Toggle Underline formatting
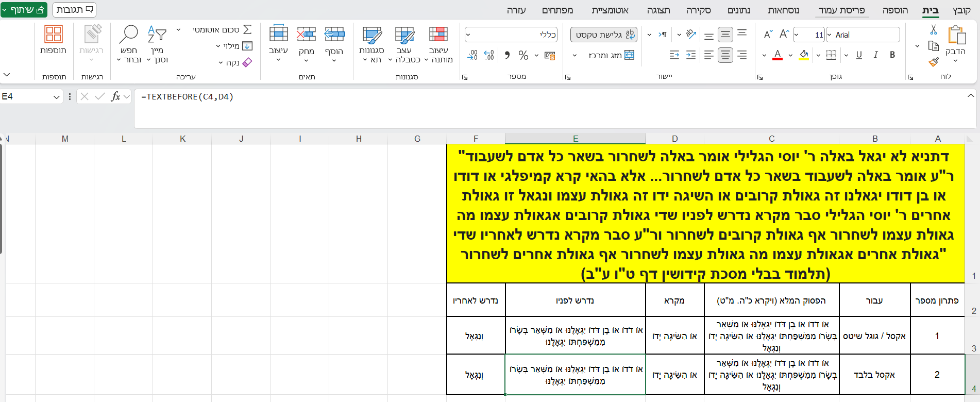 coord(859,55)
